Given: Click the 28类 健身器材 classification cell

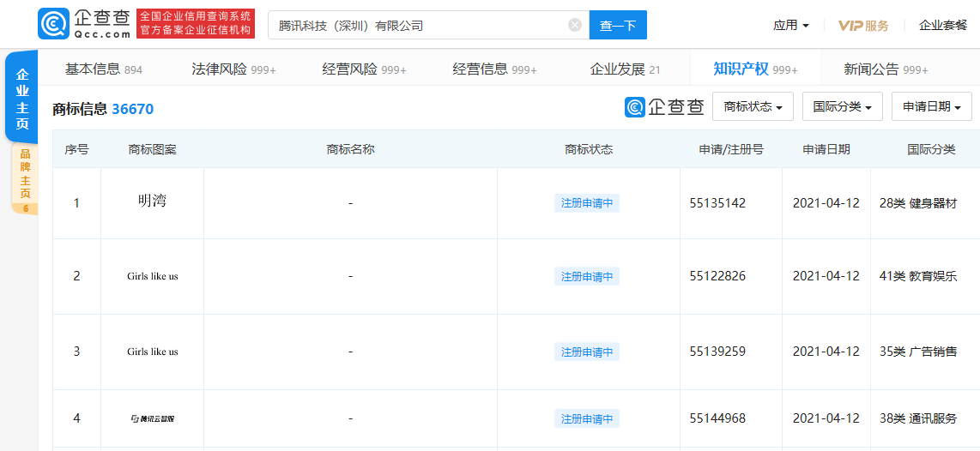Looking at the screenshot, I should [918, 203].
